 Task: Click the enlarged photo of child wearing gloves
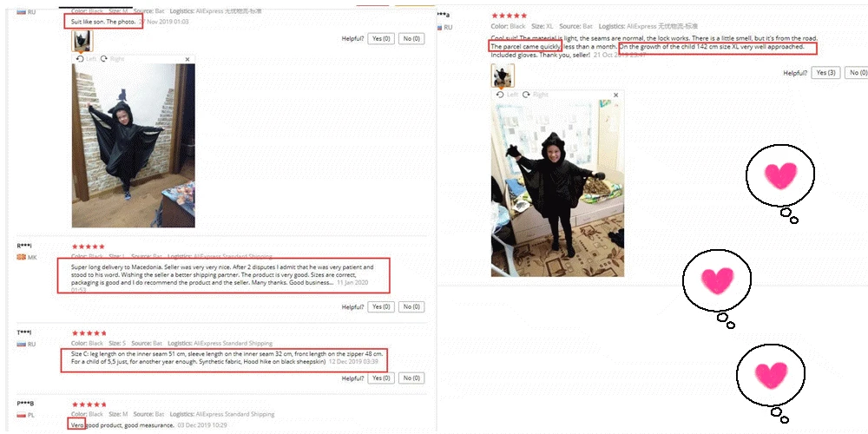point(557,188)
